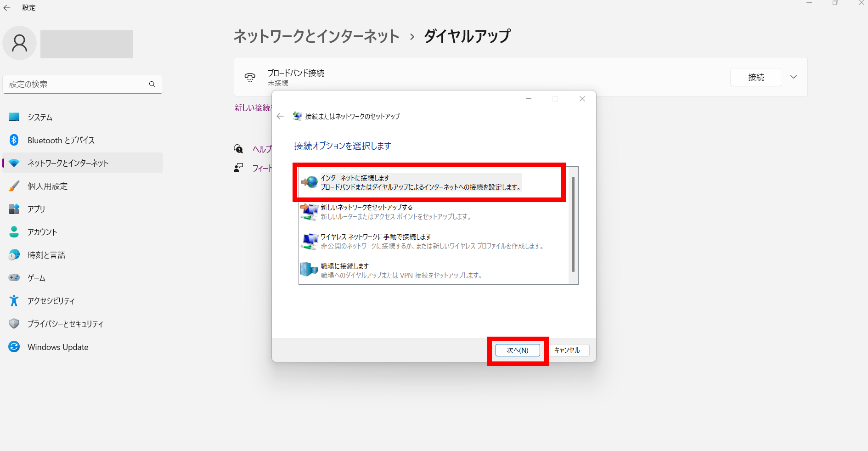
Task: Open プライバシーとセキュリティ settings
Action: click(65, 324)
